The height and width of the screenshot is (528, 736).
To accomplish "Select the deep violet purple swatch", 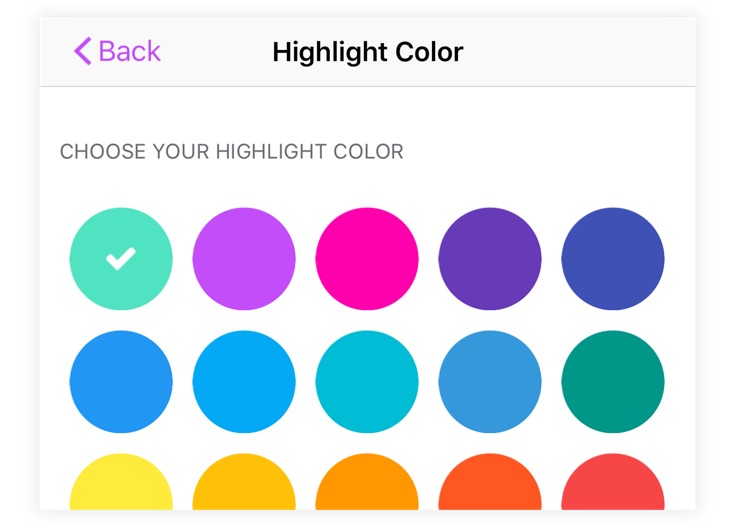I will coord(490,259).
